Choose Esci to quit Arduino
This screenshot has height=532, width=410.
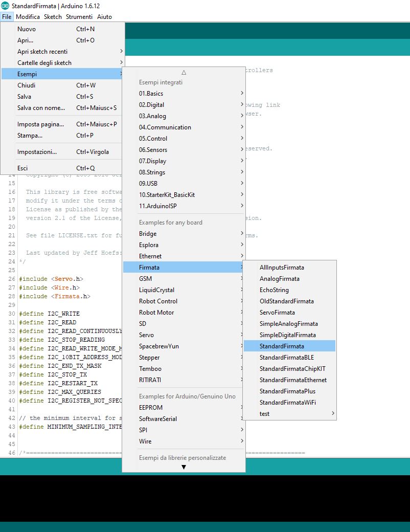point(62,168)
